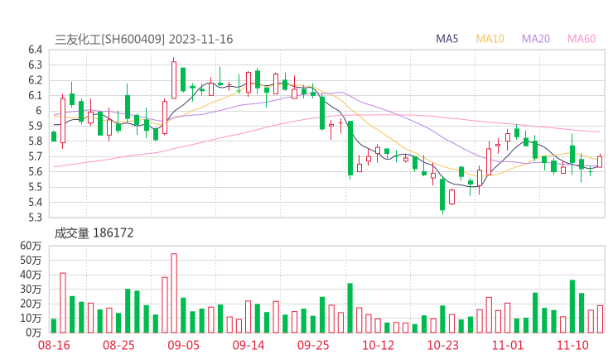The width and height of the screenshot is (613, 364).
Task: Click the 08-25 date axis label
Action: [x=118, y=345]
